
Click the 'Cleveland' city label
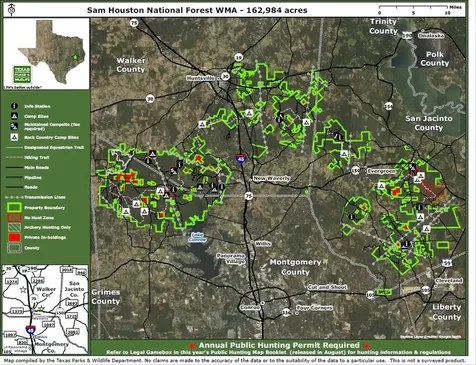coord(449,280)
